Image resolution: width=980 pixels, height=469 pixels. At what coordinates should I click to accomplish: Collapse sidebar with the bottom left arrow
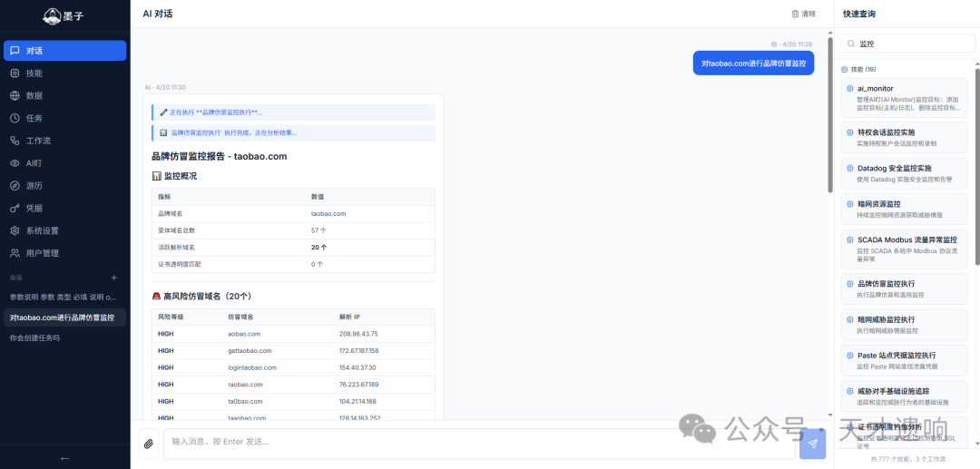tap(64, 458)
